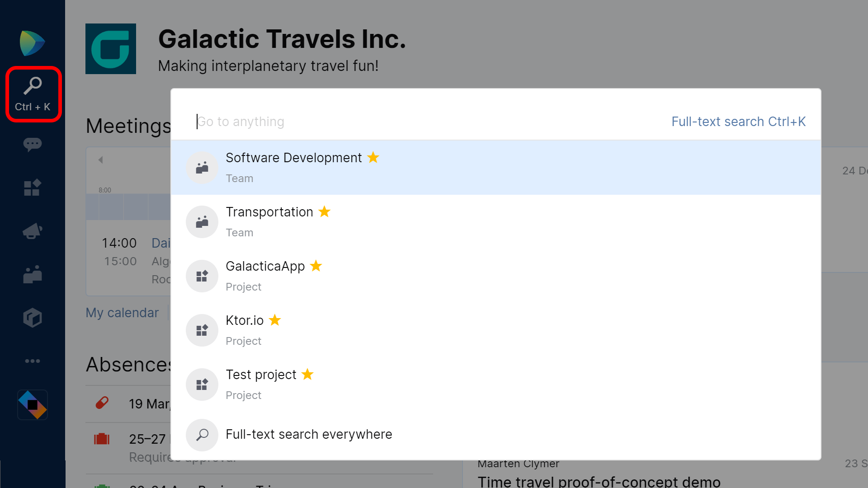Choose Full-text search everywhere option
Screen dimensions: 868x488
[x=496, y=435]
